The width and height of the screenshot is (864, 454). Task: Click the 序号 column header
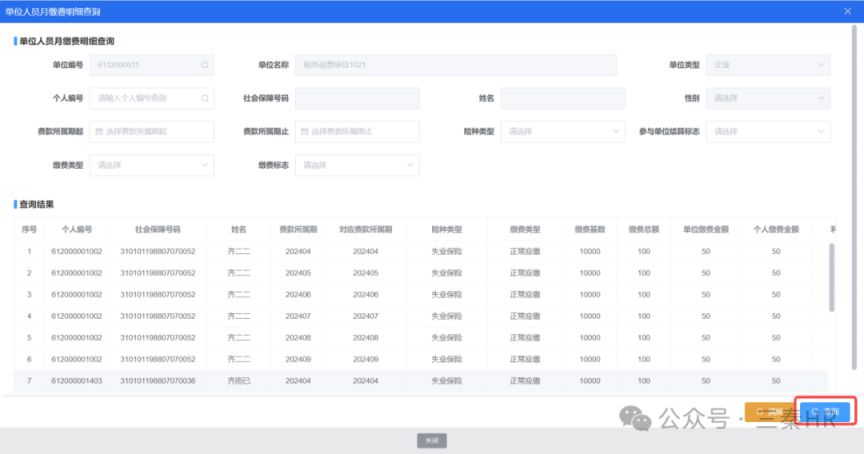tap(29, 229)
